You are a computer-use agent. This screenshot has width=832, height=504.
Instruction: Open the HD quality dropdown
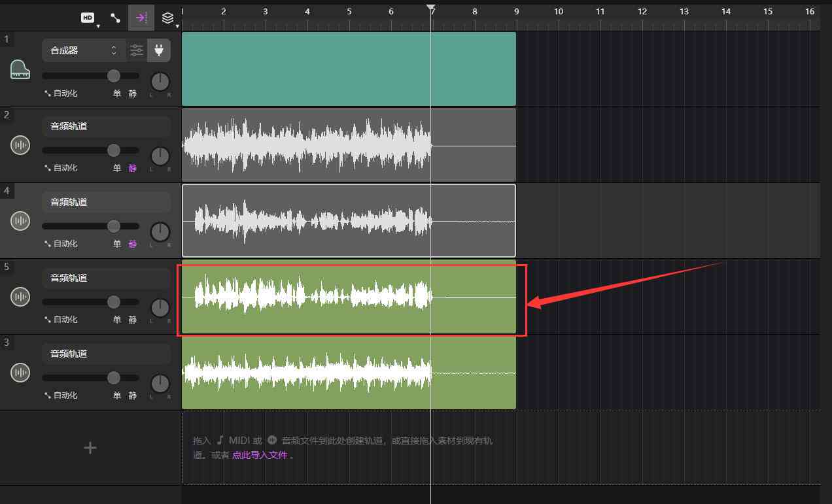click(90, 18)
